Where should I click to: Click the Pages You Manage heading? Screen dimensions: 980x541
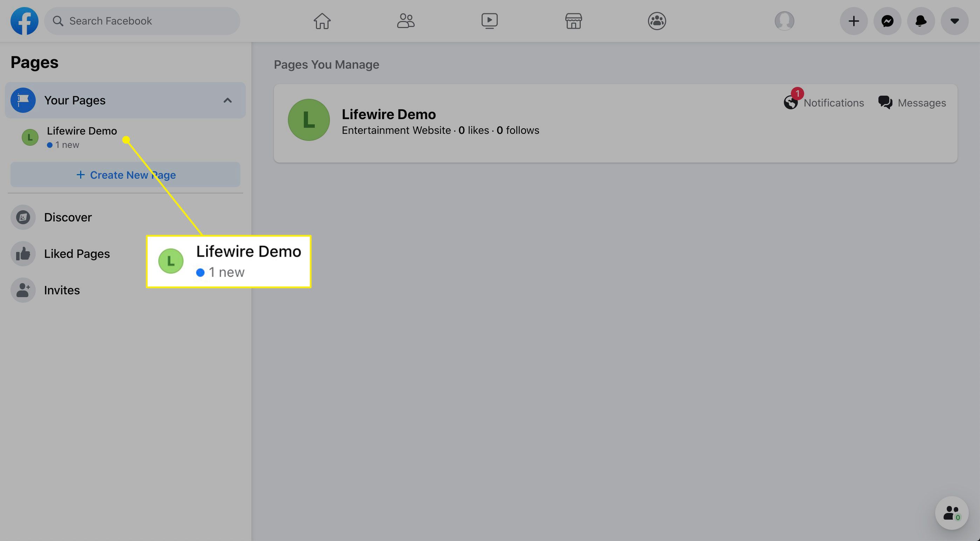point(326,65)
